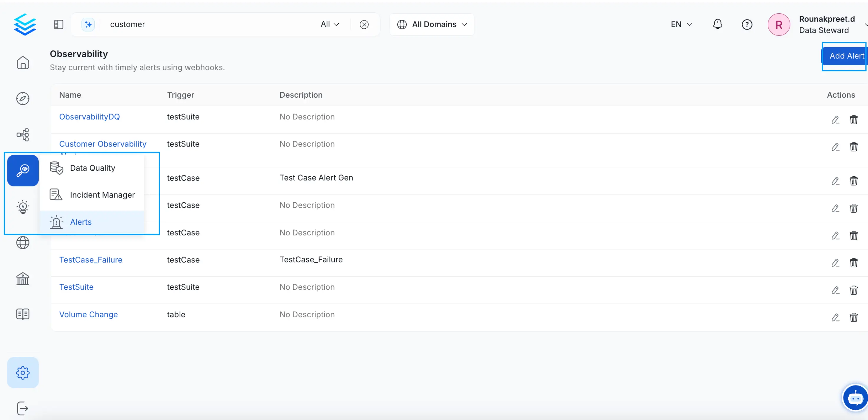868x420 pixels.
Task: Select Incident Manager from observability menu
Action: 102,194
